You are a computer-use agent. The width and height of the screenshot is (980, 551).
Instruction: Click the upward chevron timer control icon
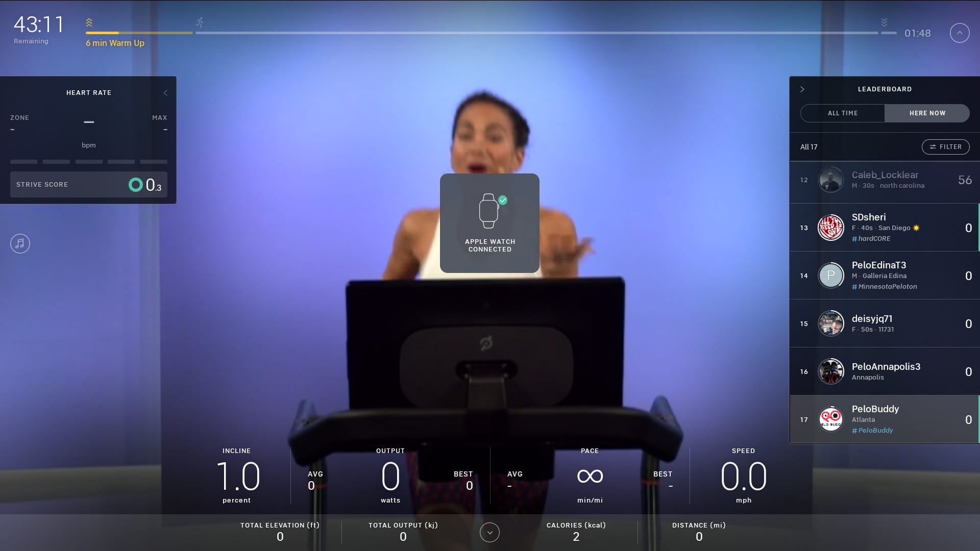tap(959, 32)
